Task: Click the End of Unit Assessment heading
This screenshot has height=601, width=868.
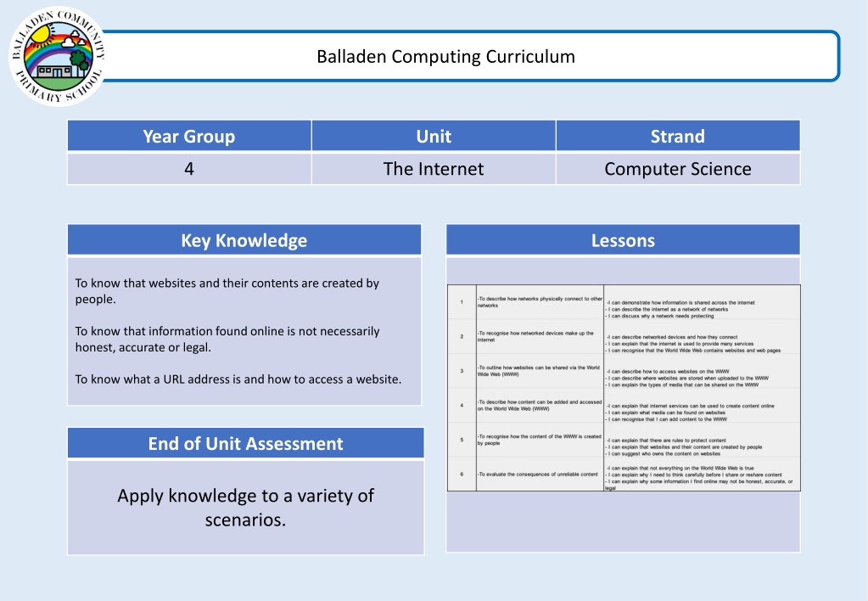Action: click(245, 443)
